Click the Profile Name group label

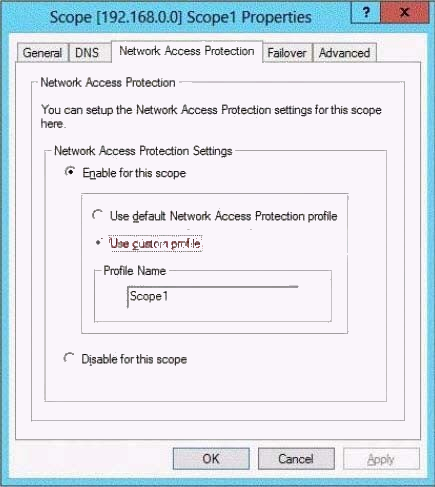(x=135, y=270)
